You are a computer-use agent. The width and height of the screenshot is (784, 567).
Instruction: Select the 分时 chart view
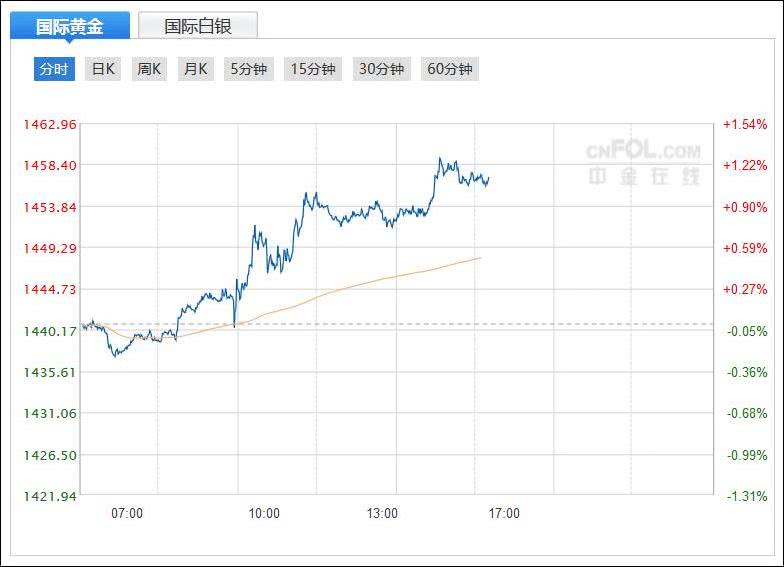tap(54, 69)
